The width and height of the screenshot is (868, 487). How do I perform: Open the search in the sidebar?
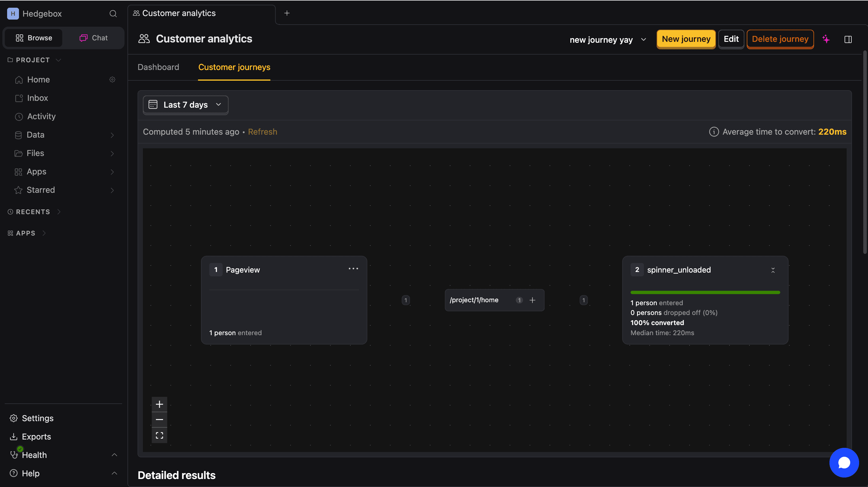(x=113, y=13)
